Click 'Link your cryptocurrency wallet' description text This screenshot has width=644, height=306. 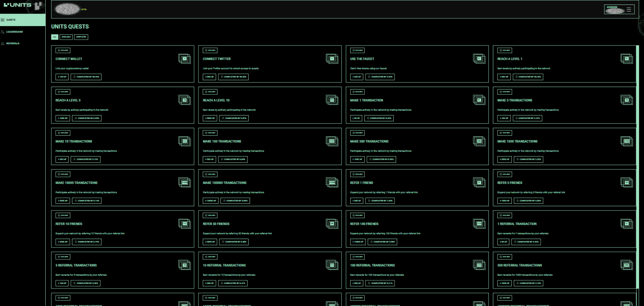72,68
